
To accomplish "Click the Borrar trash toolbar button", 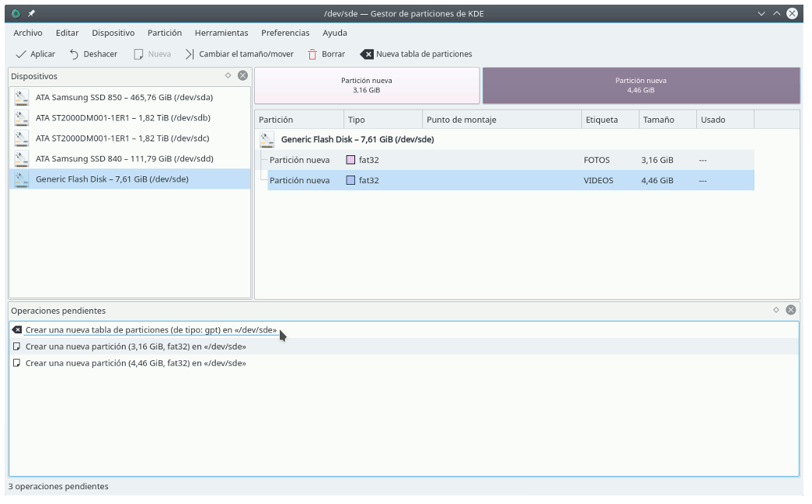I will pyautogui.click(x=326, y=54).
